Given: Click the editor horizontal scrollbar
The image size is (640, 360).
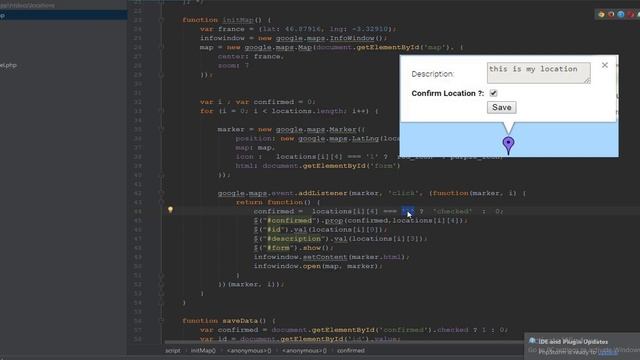Looking at the screenshot, I should tap(343, 342).
